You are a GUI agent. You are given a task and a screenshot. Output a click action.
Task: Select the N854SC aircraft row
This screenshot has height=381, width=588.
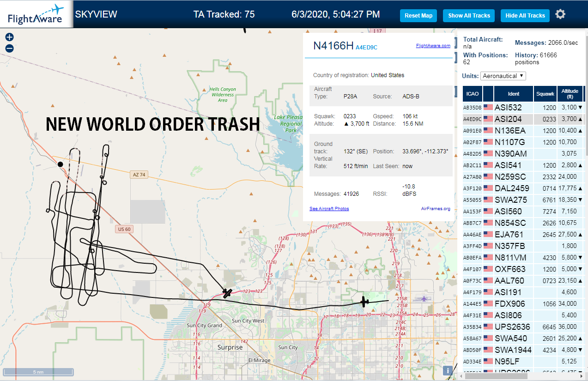(524, 223)
